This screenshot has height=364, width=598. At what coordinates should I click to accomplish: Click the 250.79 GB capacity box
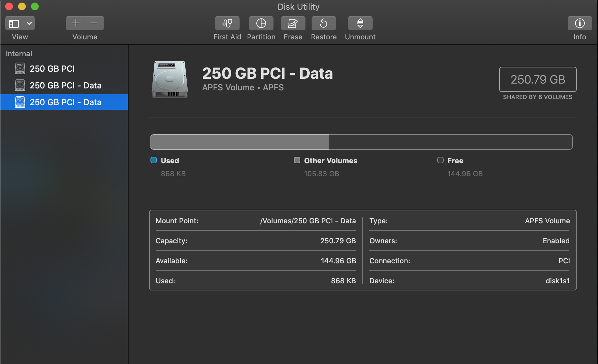[538, 79]
